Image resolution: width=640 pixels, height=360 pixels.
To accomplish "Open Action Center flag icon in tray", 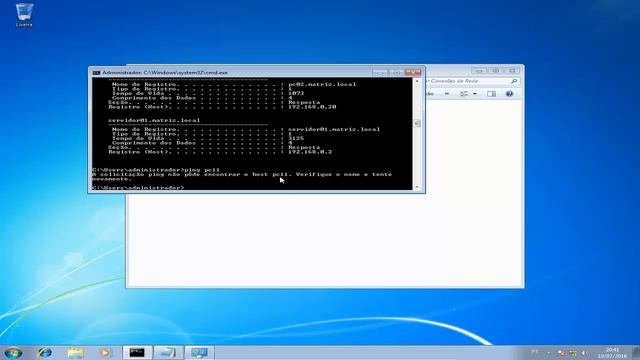I will click(x=561, y=353).
